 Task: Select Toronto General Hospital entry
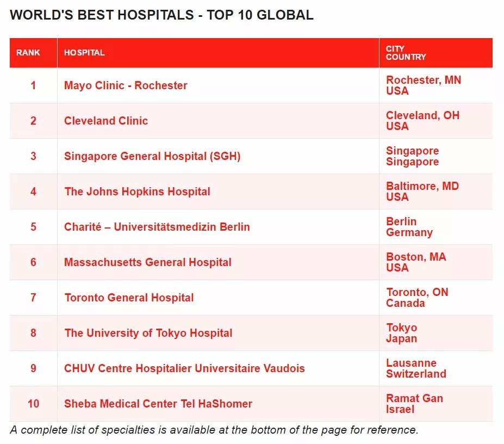[129, 298]
